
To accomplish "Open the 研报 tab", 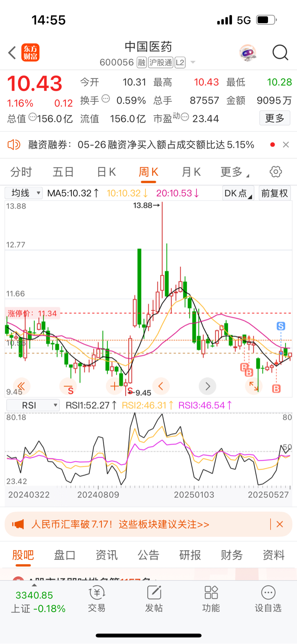I will click(x=190, y=555).
